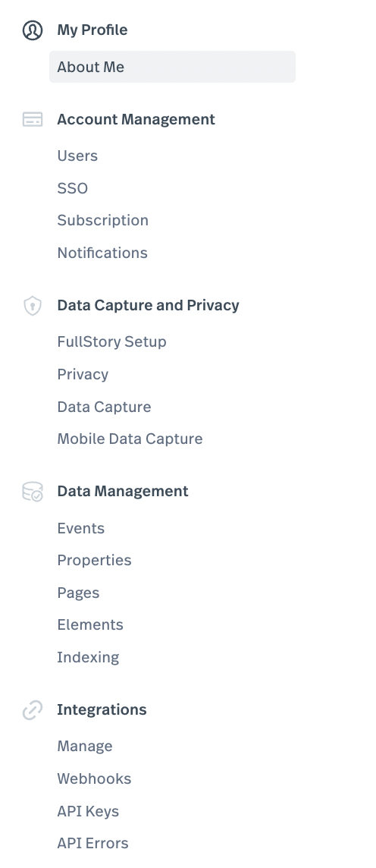Open the Properties page
This screenshot has width=376, height=868.
point(95,560)
